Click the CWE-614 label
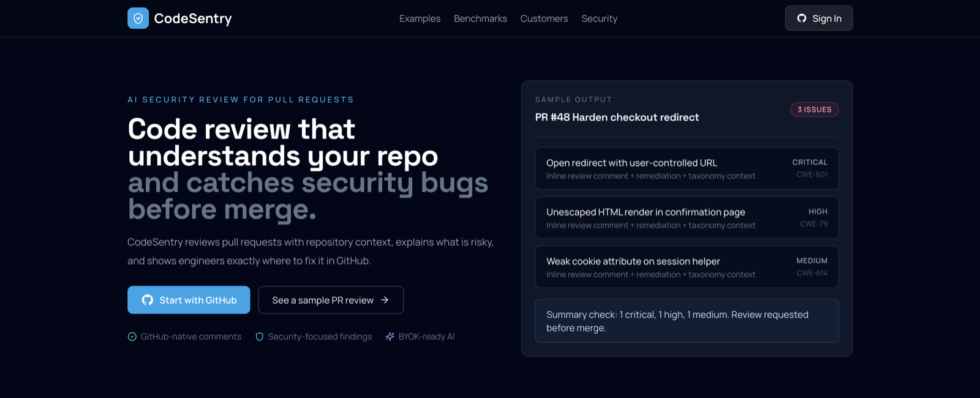The image size is (980, 398). 812,273
